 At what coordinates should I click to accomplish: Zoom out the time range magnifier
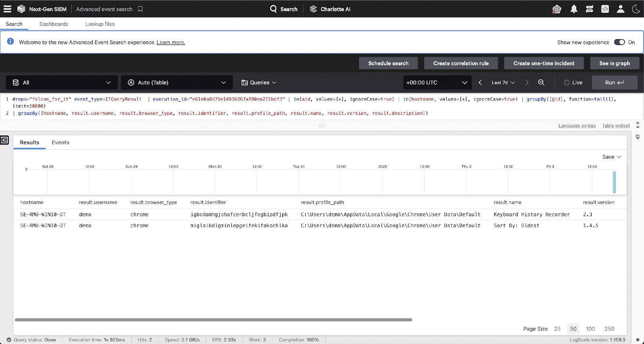(x=541, y=83)
